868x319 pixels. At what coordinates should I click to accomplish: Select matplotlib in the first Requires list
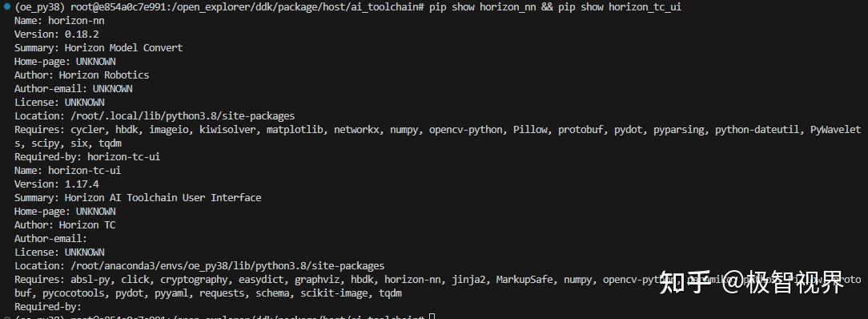pos(294,130)
